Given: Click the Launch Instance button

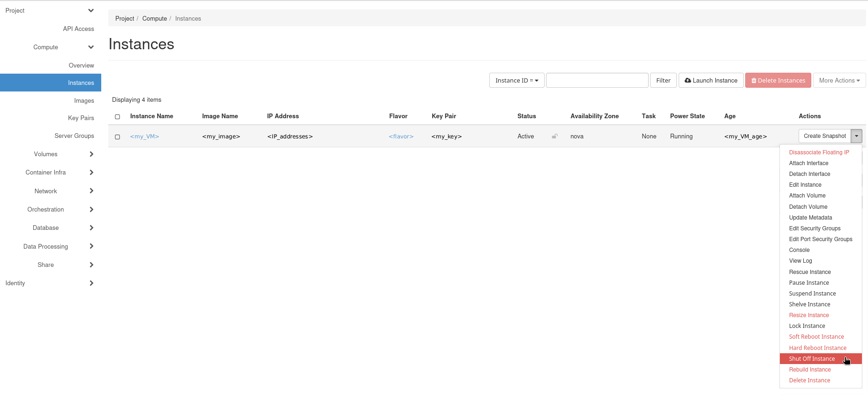Looking at the screenshot, I should (x=711, y=81).
